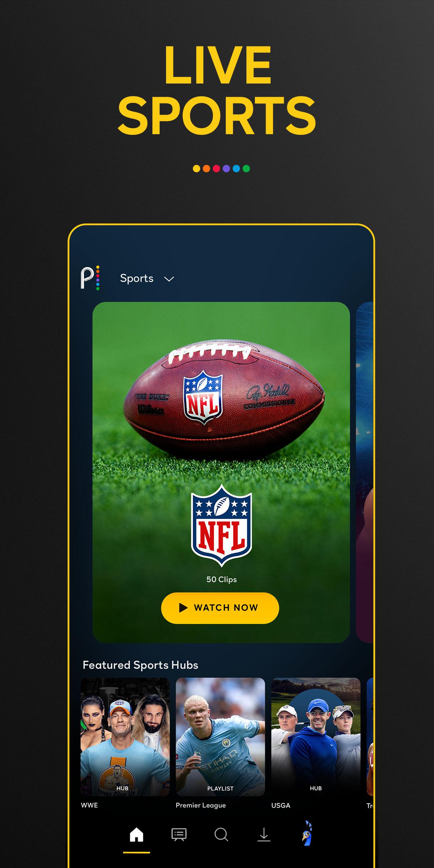Open the Sports section dropdown label

137,278
